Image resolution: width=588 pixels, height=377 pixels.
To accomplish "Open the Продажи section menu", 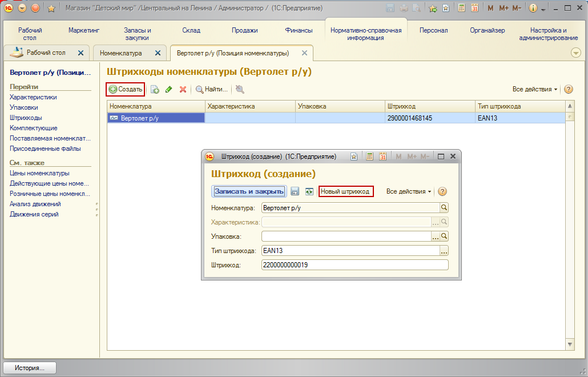I will pos(244,30).
